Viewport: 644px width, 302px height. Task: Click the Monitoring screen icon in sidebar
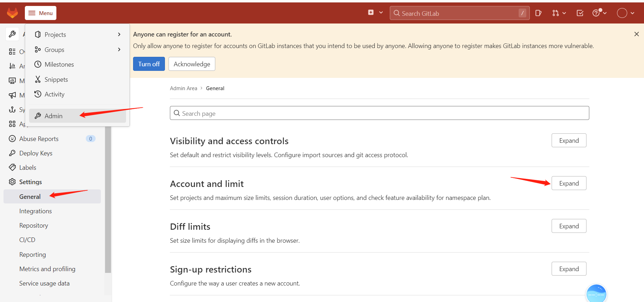[12, 81]
